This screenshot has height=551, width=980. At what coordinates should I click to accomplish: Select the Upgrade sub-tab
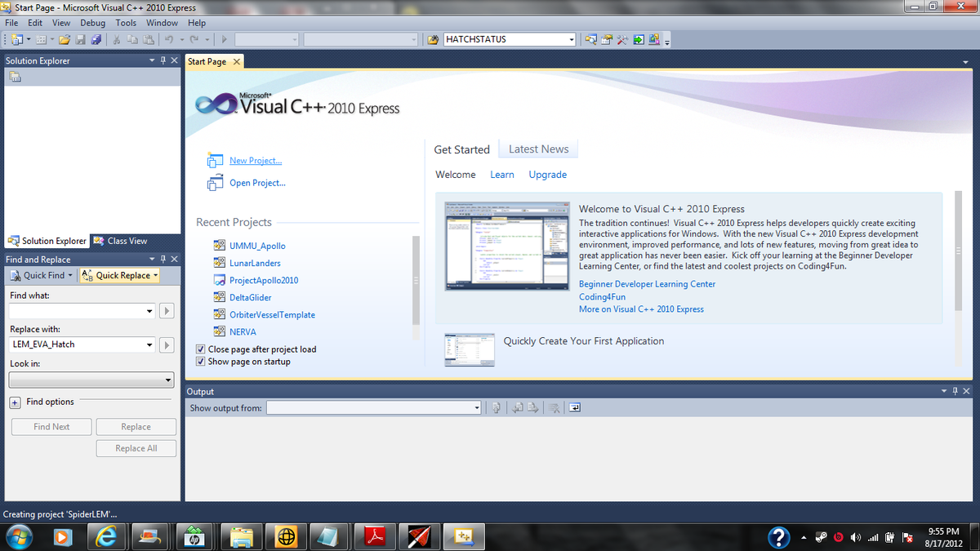(547, 174)
